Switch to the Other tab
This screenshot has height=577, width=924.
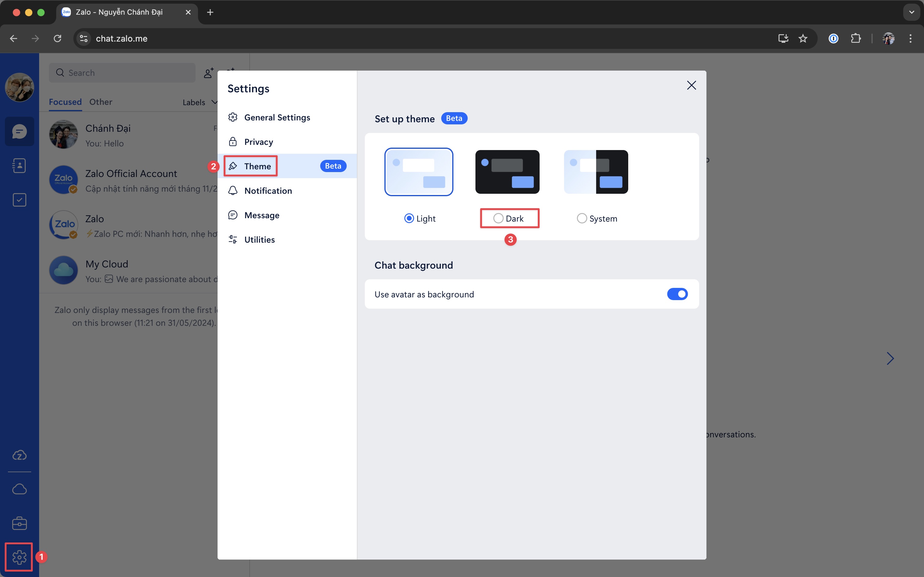pyautogui.click(x=100, y=102)
